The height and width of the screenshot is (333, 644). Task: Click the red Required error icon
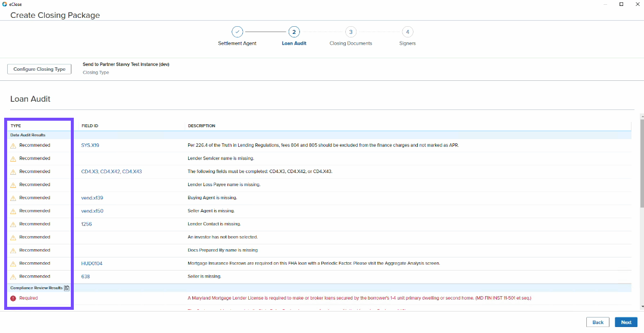pyautogui.click(x=13, y=298)
